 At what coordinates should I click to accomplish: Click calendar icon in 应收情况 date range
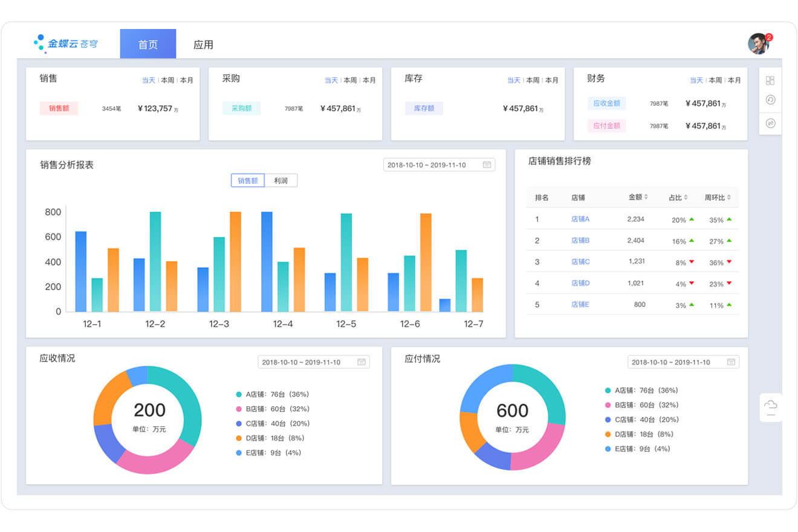tap(361, 362)
